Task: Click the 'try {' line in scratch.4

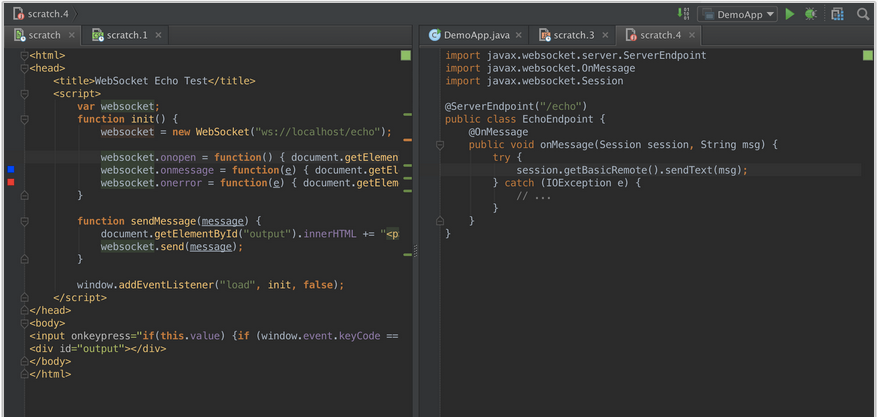Action: [x=507, y=157]
